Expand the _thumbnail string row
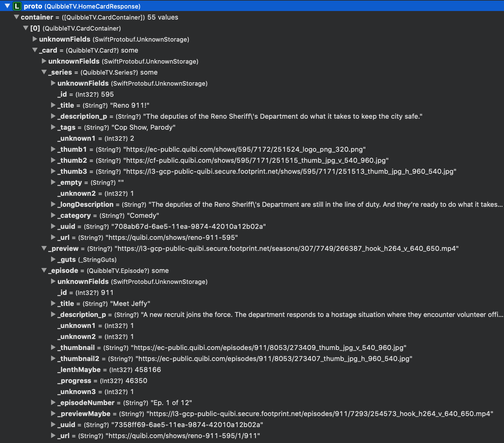Viewport: 504px width, 443px height. (x=53, y=347)
